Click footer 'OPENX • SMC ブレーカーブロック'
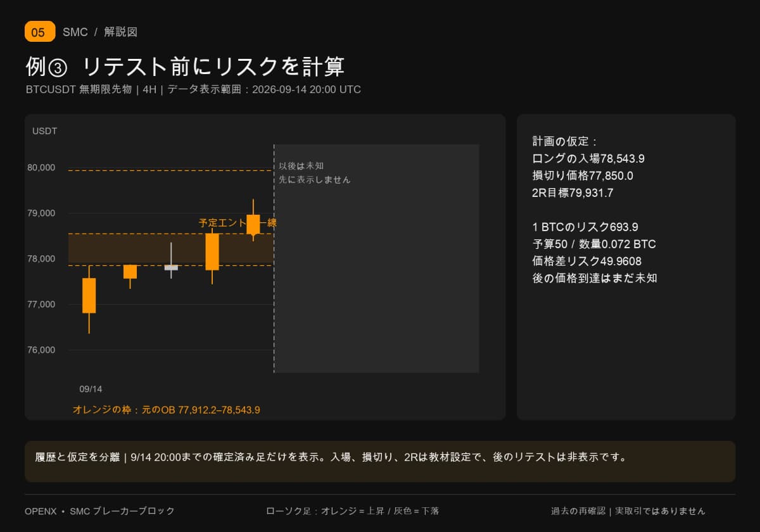The height and width of the screenshot is (532, 760). click(x=100, y=511)
